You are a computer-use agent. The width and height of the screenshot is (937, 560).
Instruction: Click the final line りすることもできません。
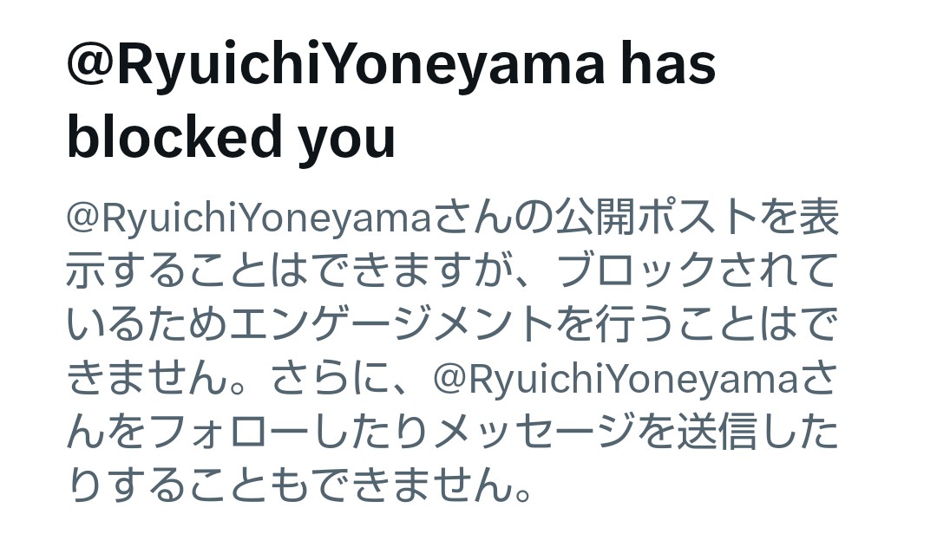299,486
